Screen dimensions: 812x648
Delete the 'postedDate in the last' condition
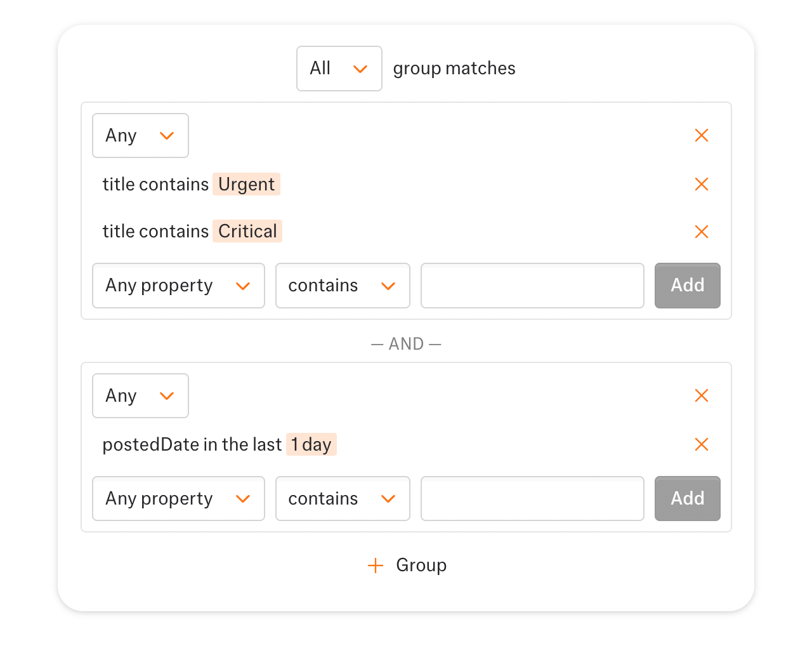(701, 444)
